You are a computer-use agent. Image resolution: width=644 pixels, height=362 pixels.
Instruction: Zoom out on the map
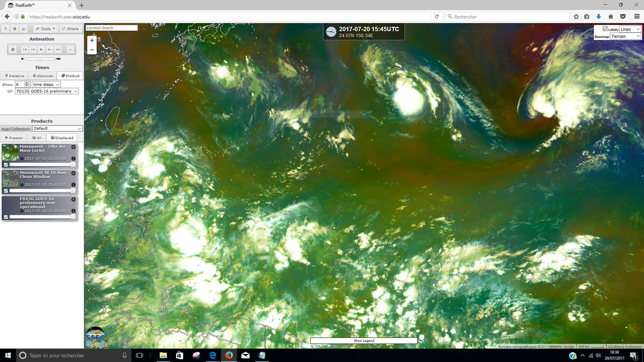point(92,49)
